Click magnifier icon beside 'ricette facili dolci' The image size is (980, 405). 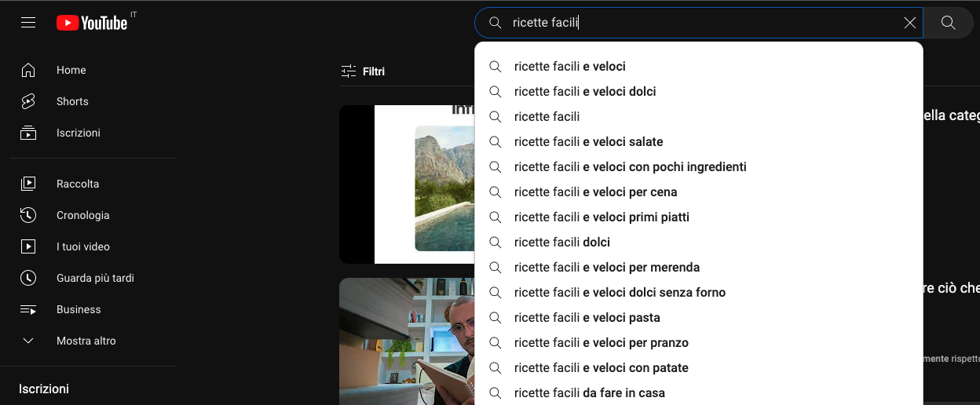pyautogui.click(x=495, y=243)
